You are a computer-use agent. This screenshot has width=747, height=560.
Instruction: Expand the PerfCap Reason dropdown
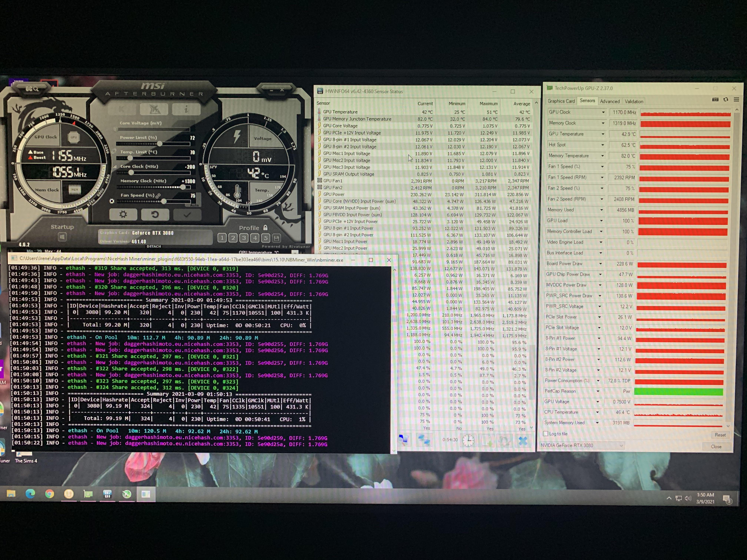[598, 391]
